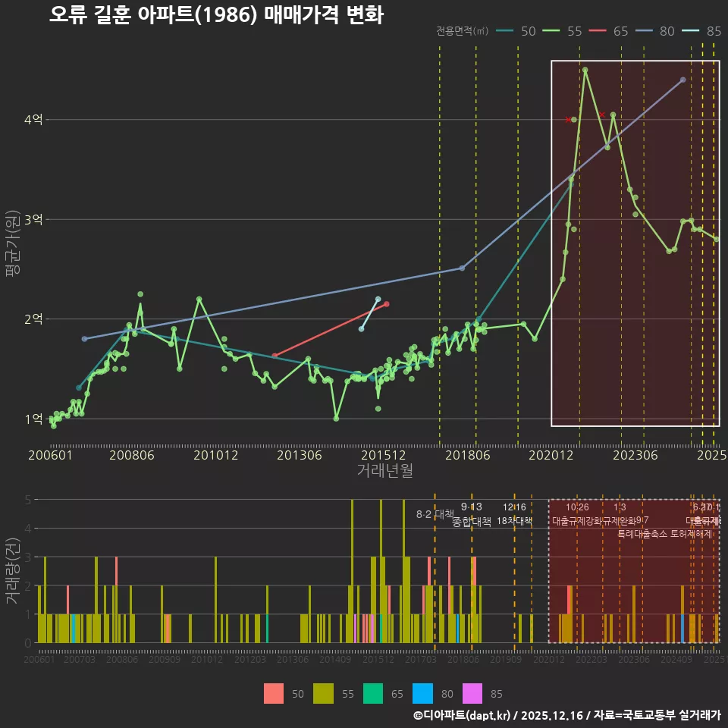The image size is (728, 728).
Task: Select the 85 line entry in top legend
Action: 702,31
